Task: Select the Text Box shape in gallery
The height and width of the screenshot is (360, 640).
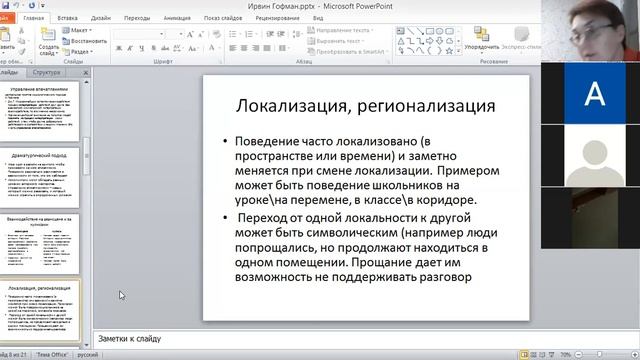Action: click(400, 31)
